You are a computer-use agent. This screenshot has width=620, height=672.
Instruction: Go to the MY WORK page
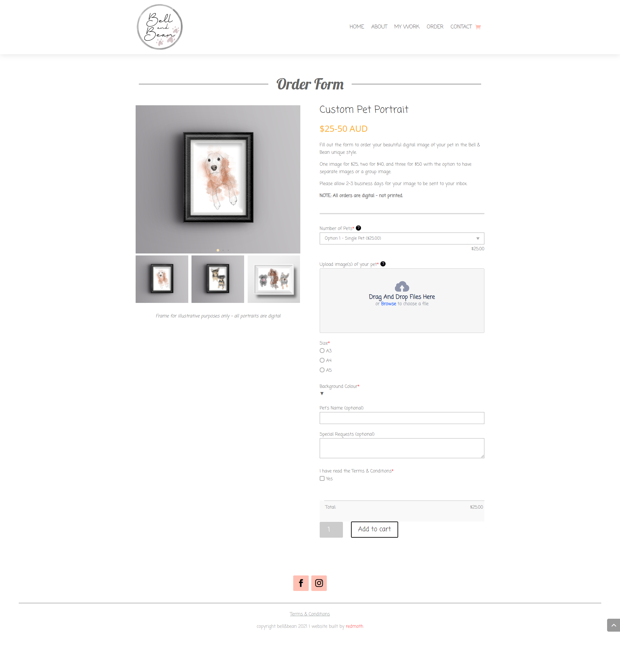tap(407, 26)
